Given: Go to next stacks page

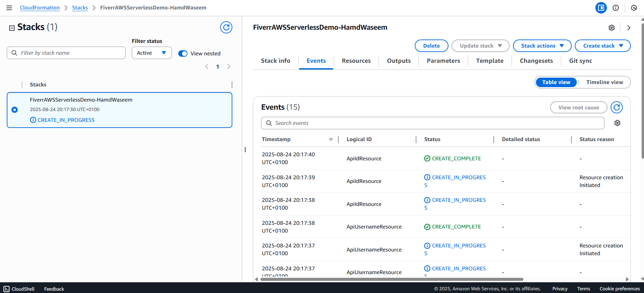Looking at the screenshot, I should tap(229, 66).
